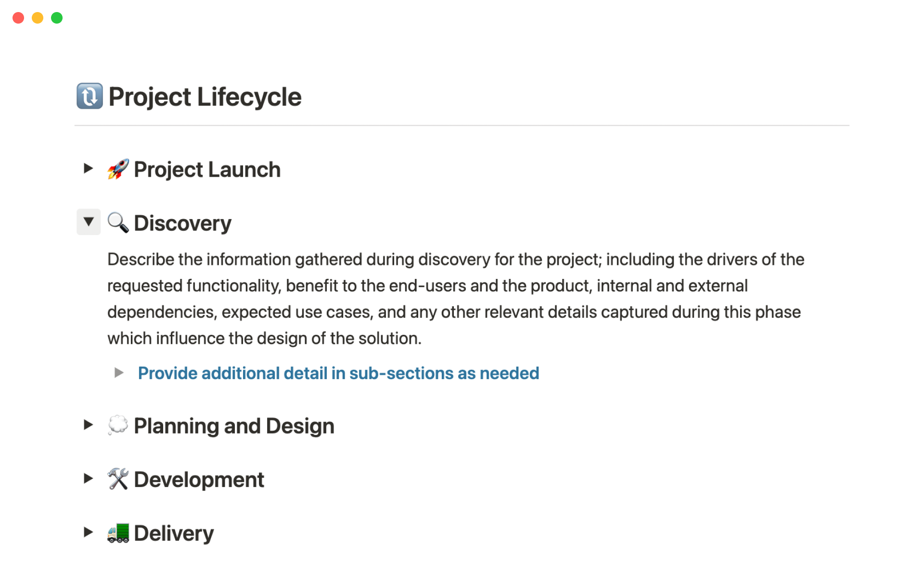This screenshot has width=924, height=578.
Task: Click the Project Lifecycle page title
Action: pos(205,97)
